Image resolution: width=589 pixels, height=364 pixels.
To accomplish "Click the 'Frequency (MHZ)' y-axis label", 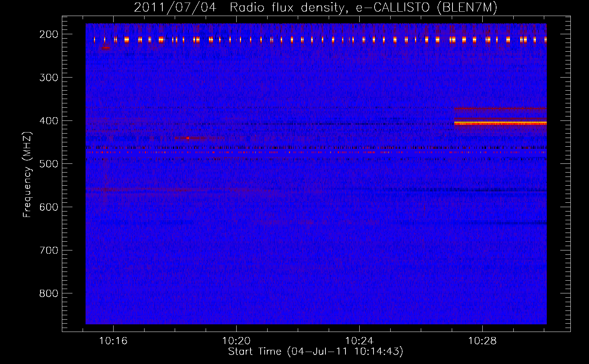I will [x=27, y=174].
